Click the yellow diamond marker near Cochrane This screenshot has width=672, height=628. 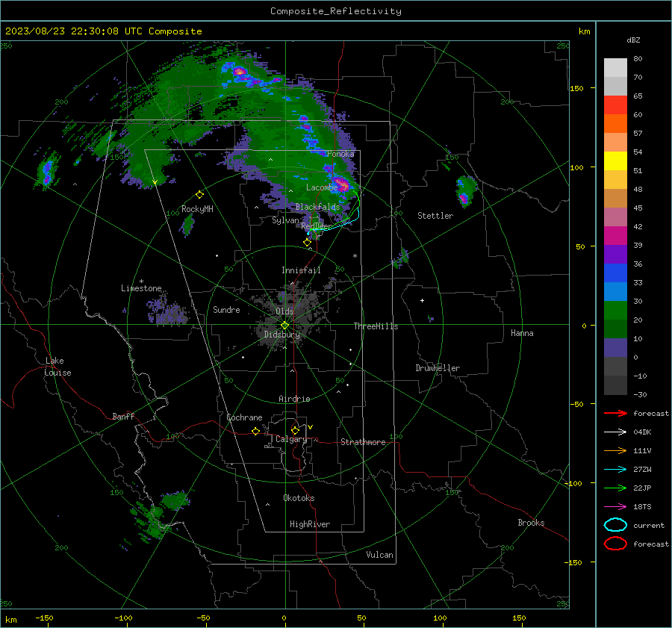(x=256, y=431)
